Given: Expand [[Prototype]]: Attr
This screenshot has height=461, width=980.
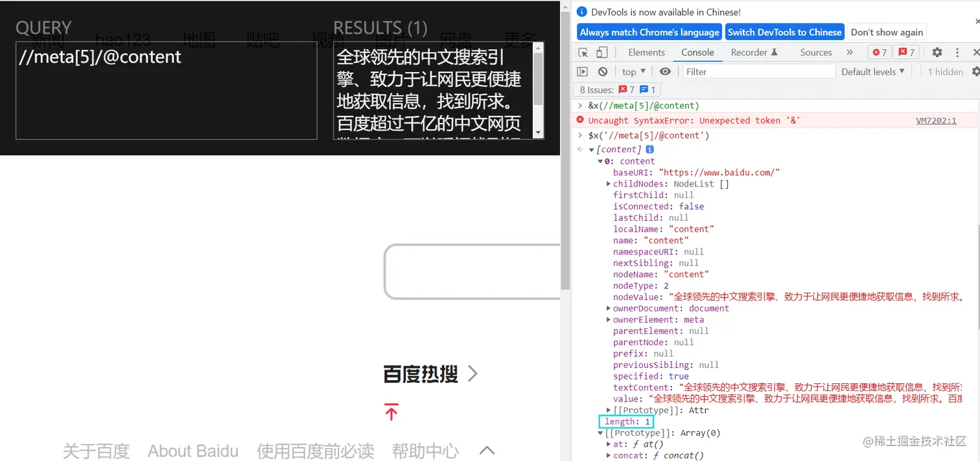Looking at the screenshot, I should pos(608,410).
